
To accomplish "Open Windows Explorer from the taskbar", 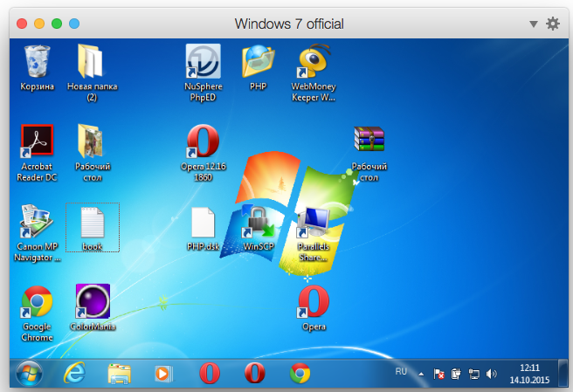I will point(119,374).
